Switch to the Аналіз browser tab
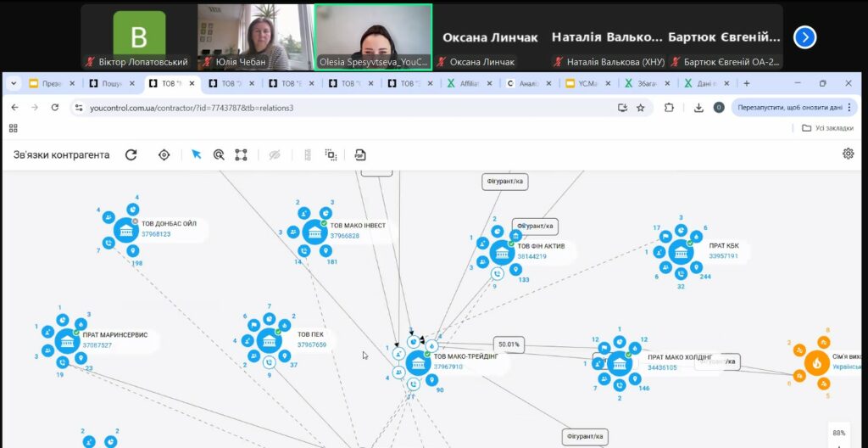The width and height of the screenshot is (868, 448). 530,84
